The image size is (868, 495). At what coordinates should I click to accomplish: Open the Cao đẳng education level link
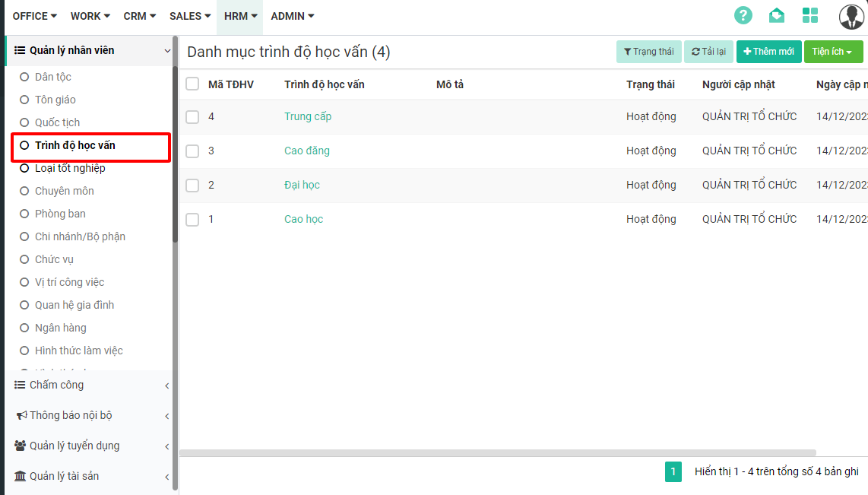(x=306, y=151)
